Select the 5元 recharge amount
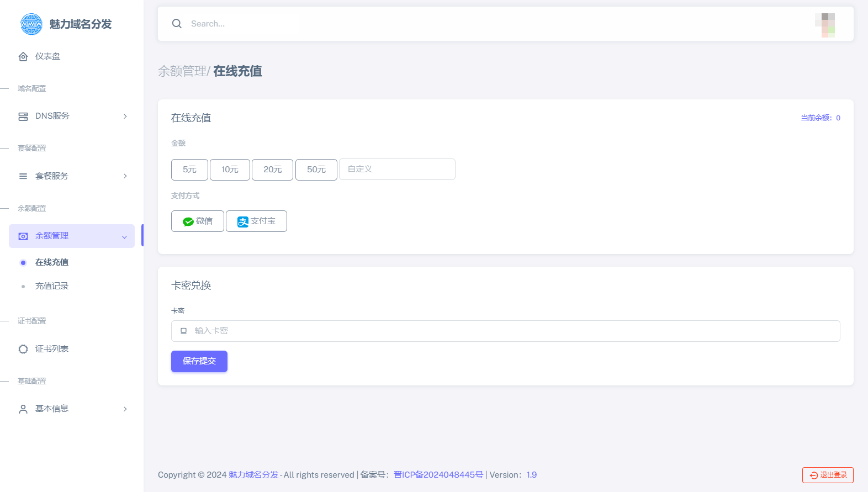The image size is (868, 492). pos(189,170)
